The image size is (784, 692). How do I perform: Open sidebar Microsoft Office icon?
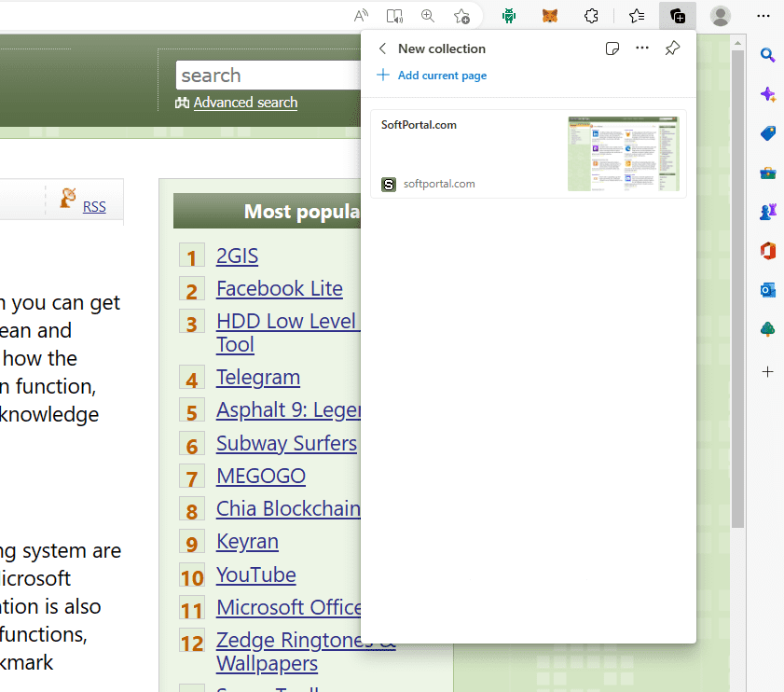point(768,251)
